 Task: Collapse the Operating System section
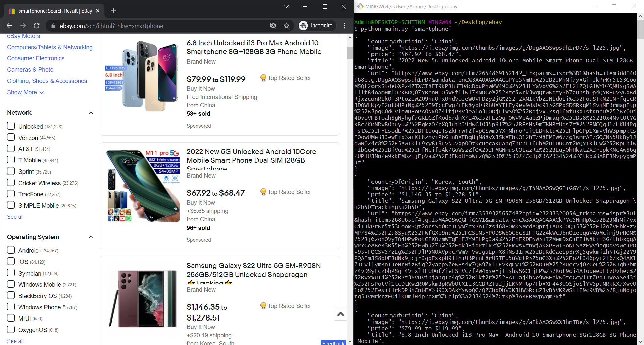point(91,237)
